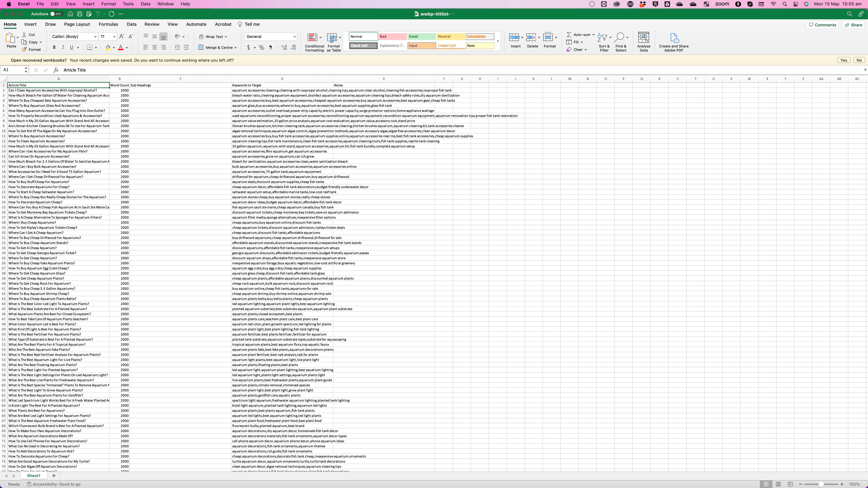The height and width of the screenshot is (488, 868).
Task: Apply comma style number format
Action: (x=271, y=47)
